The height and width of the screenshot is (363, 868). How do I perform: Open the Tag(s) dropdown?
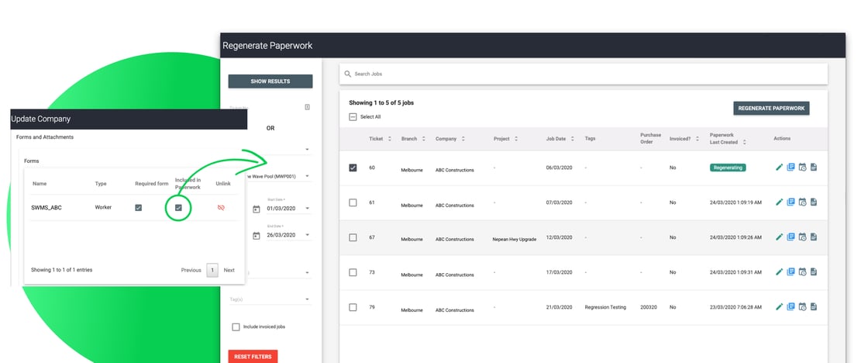(307, 299)
